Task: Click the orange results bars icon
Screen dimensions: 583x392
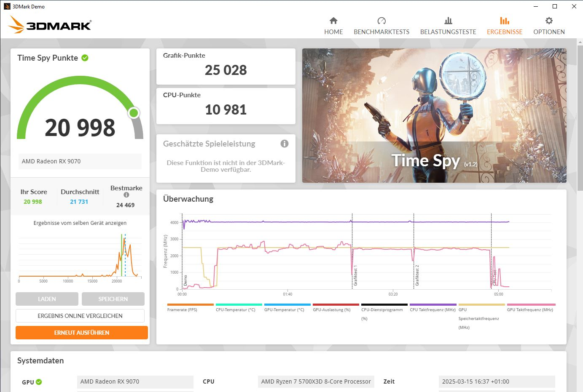Action: 505,21
